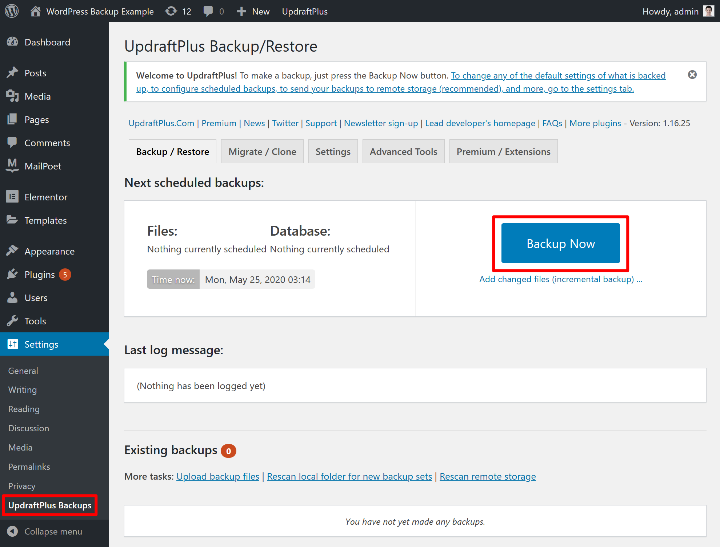The width and height of the screenshot is (720, 547).
Task: Collapse the admin sidebar menu
Action: pyautogui.click(x=52, y=531)
